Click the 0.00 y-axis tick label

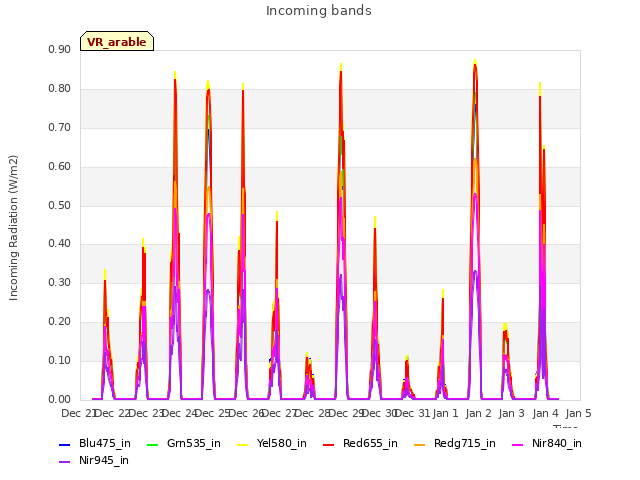tap(60, 400)
